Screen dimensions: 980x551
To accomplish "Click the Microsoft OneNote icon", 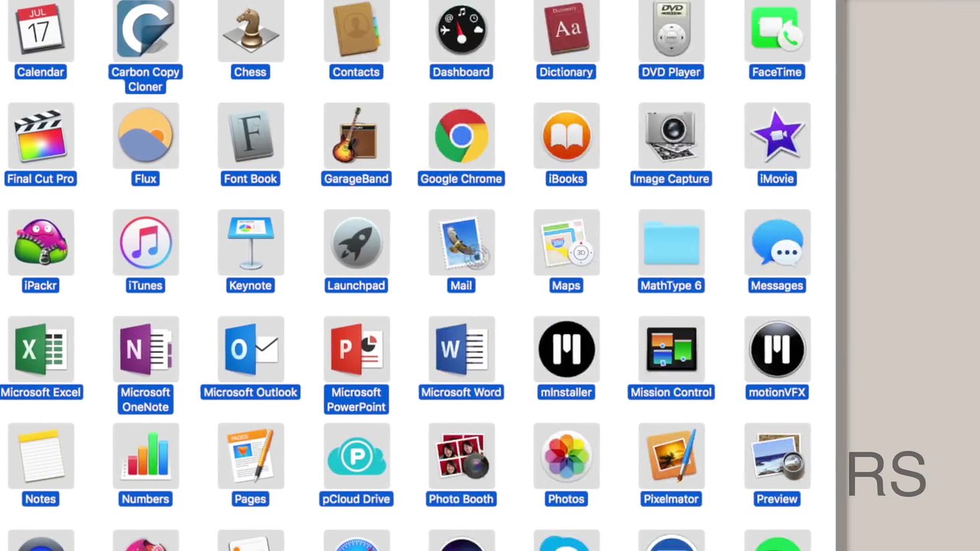I will (x=145, y=349).
